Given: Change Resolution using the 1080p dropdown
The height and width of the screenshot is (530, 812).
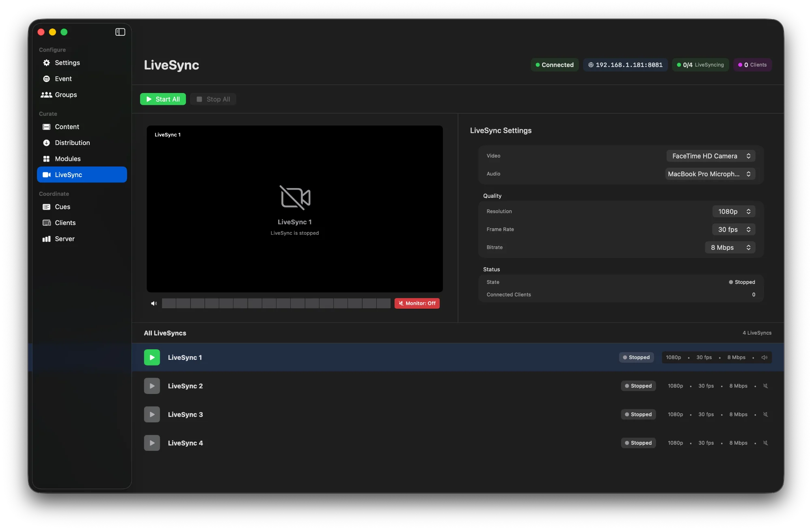Looking at the screenshot, I should 734,211.
